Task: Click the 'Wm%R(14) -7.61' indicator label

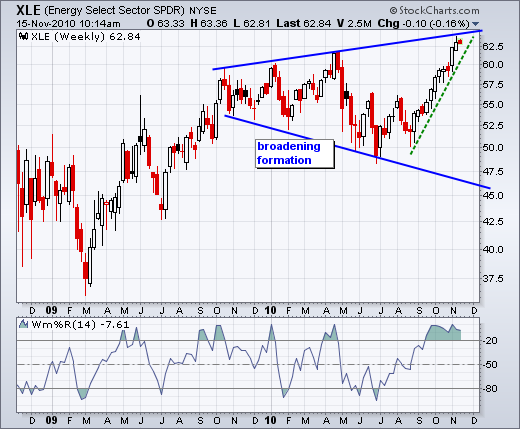Action: (x=80, y=324)
